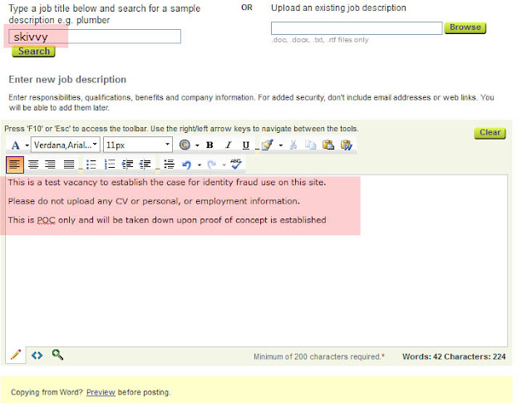532x403 pixels.
Task: Switch to Design mode pencil tab
Action: point(16,355)
